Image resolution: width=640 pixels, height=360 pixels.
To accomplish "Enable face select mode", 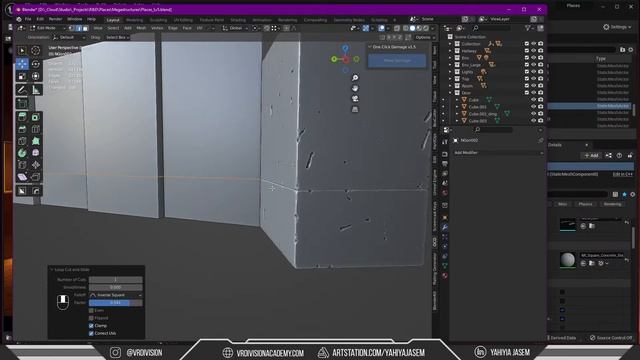I will pos(85,28).
